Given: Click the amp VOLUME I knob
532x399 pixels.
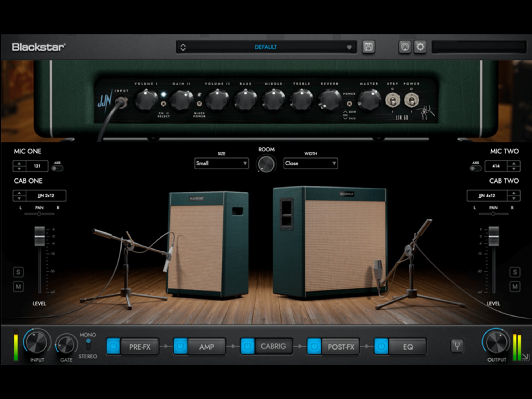Looking at the screenshot, I should (x=146, y=100).
